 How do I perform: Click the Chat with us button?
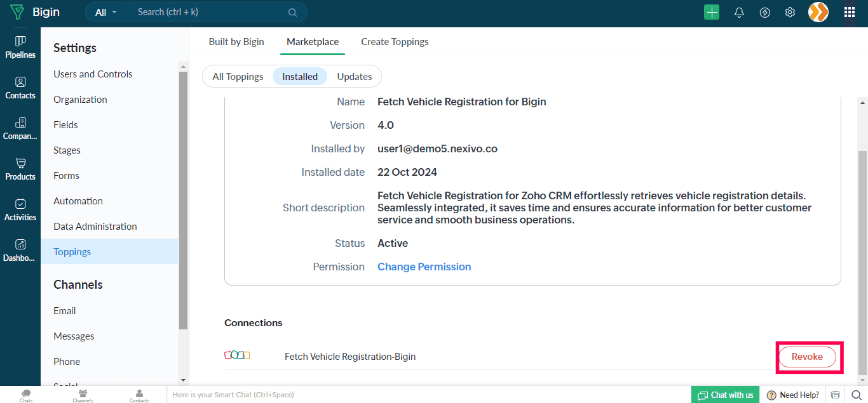(x=726, y=395)
